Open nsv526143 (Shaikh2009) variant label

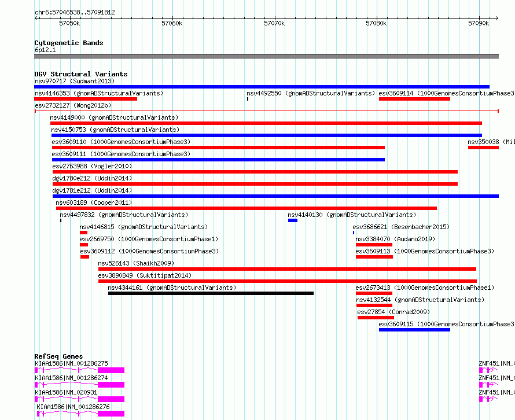point(136,263)
